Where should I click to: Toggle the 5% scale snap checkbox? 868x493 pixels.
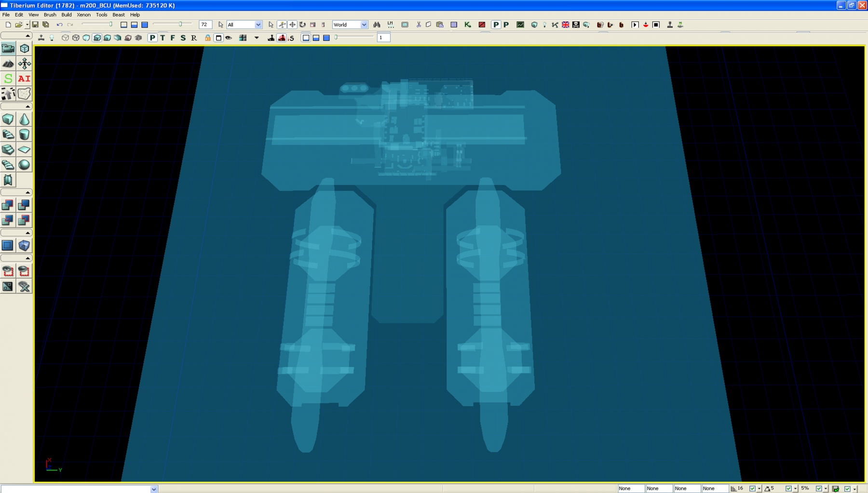(x=819, y=489)
